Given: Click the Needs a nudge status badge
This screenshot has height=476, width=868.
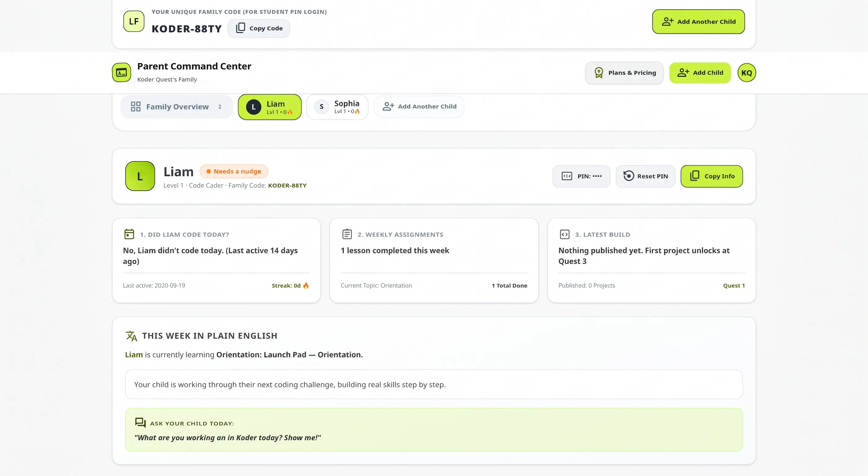Looking at the screenshot, I should tap(234, 171).
